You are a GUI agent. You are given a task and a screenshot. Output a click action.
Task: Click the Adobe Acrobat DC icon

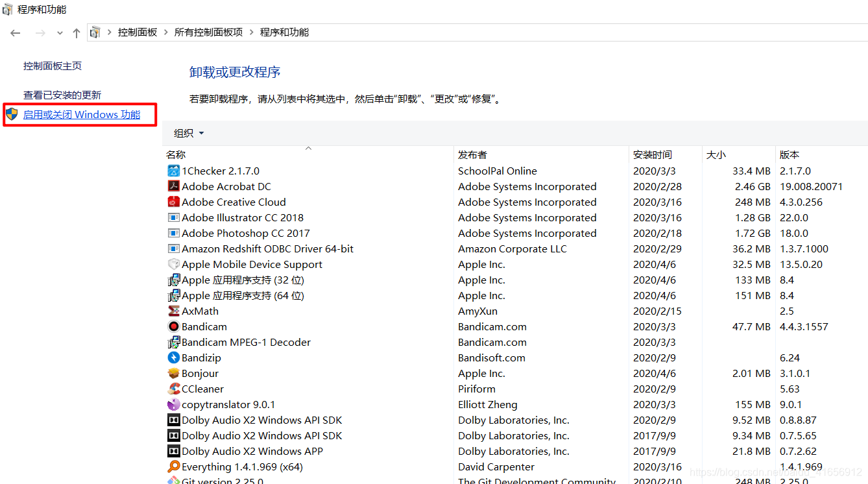(x=173, y=186)
